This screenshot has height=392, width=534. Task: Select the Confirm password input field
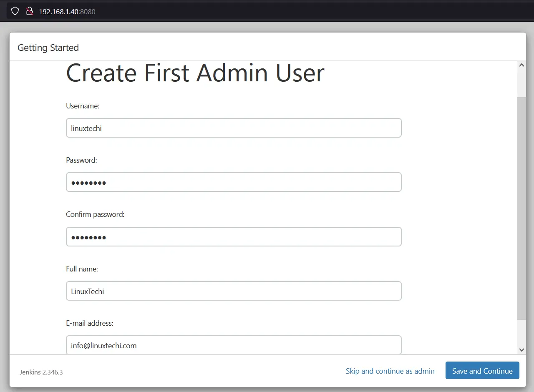pyautogui.click(x=234, y=237)
